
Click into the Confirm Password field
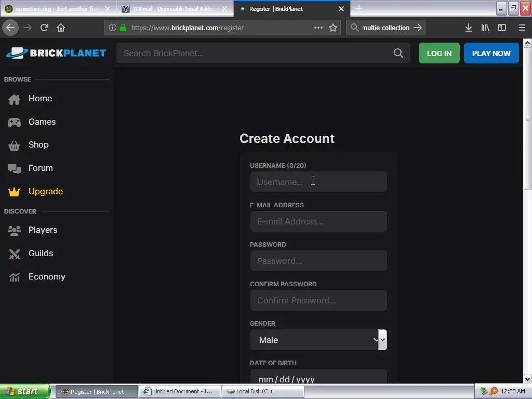point(318,300)
